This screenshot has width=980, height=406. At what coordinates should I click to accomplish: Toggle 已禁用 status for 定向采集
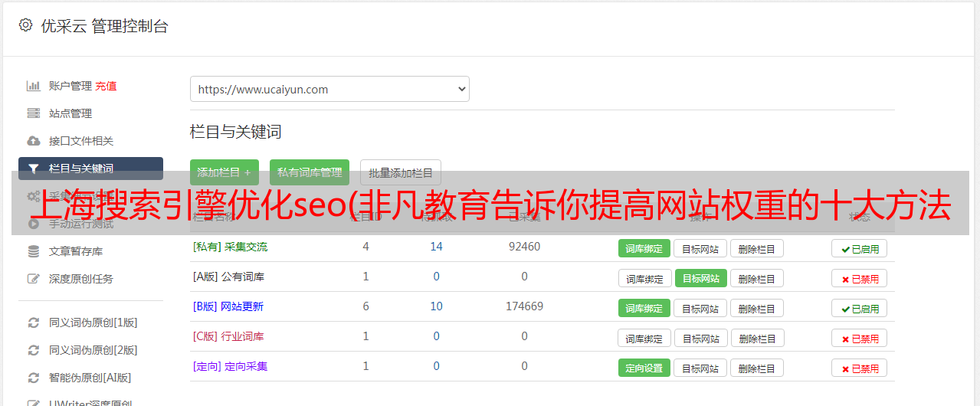[859, 368]
